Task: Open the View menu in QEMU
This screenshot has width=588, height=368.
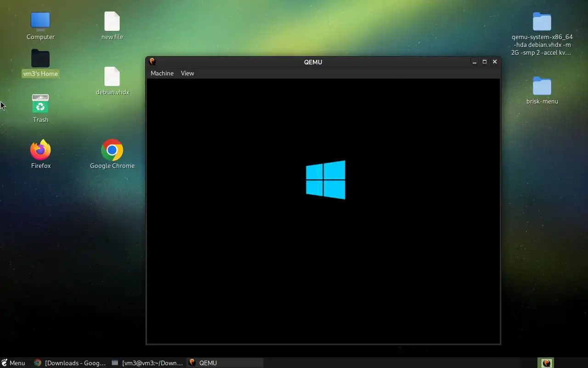Action: pos(187,73)
